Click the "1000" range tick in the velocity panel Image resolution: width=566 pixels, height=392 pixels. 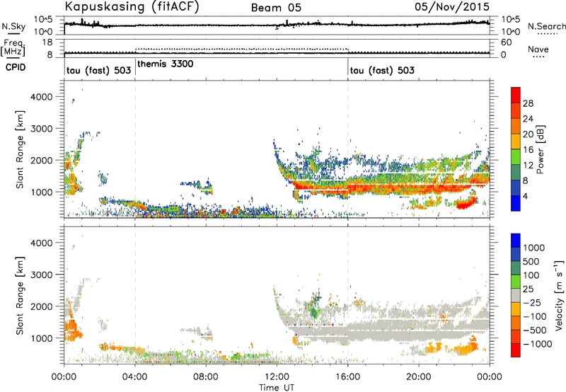(41, 338)
